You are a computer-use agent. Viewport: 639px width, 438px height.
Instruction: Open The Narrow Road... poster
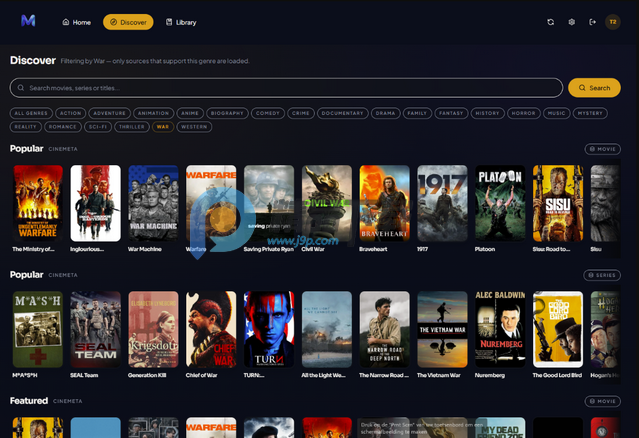coord(385,329)
